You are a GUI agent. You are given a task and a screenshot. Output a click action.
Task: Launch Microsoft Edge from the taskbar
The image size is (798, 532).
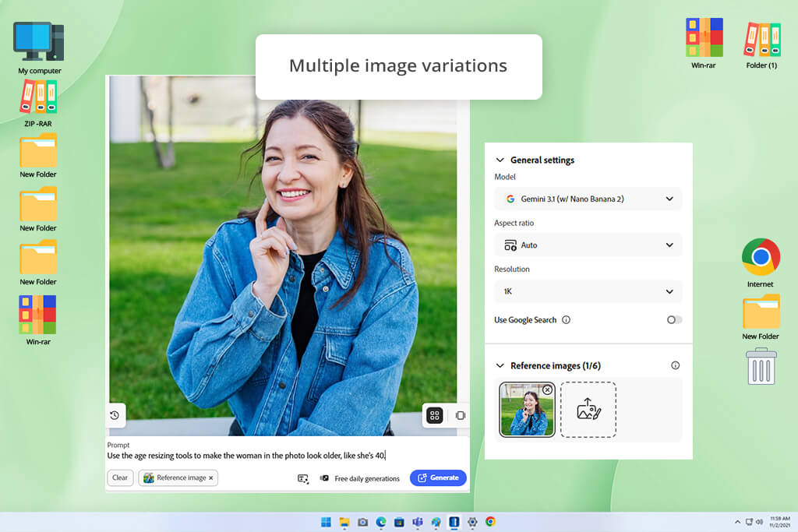[381, 522]
